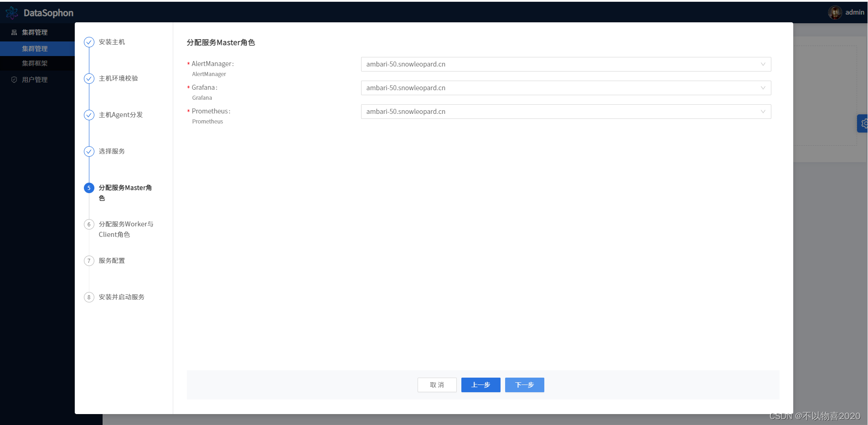Click the DataSophon logo icon
Screen dimensions: 868x425
(x=12, y=13)
